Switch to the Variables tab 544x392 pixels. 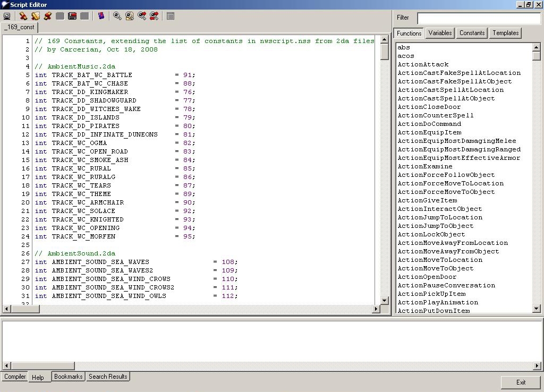tap(440, 33)
